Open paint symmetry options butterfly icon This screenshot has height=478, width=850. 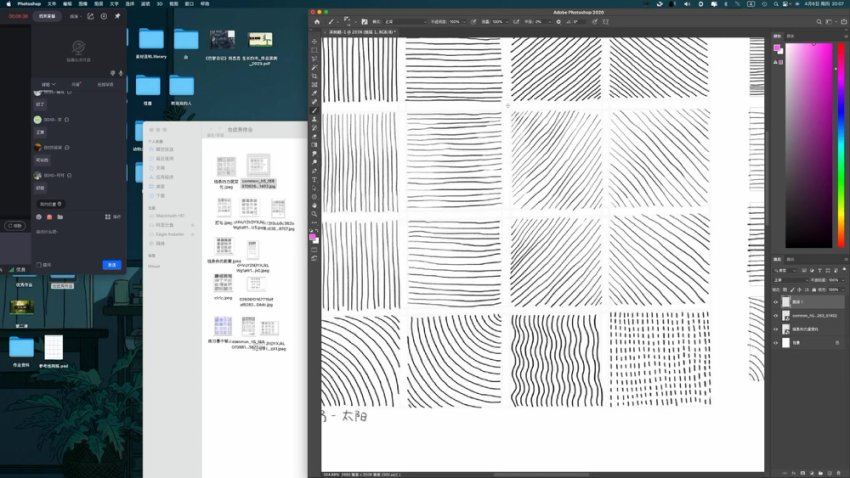tap(606, 22)
